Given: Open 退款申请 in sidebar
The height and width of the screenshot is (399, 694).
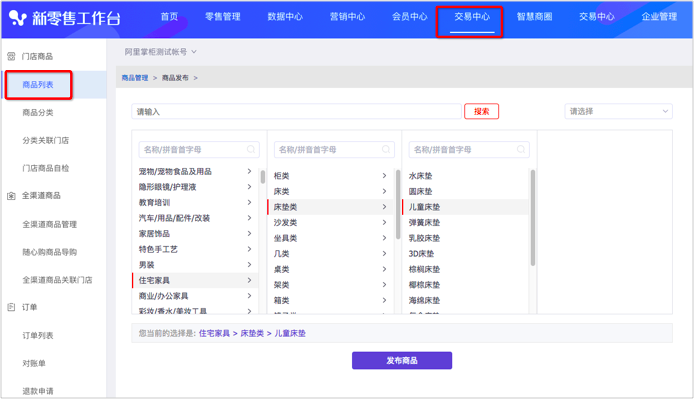Looking at the screenshot, I should point(38,391).
